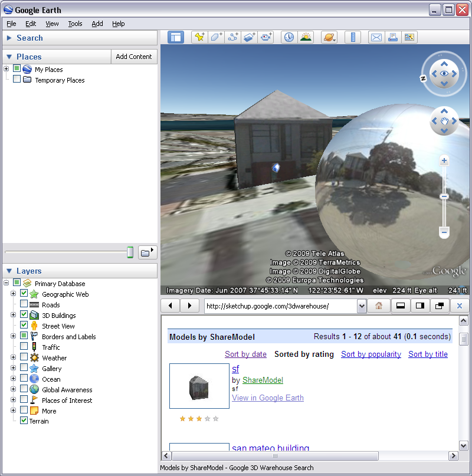
Task: Enable the Roads layer checkbox
Action: (24, 305)
